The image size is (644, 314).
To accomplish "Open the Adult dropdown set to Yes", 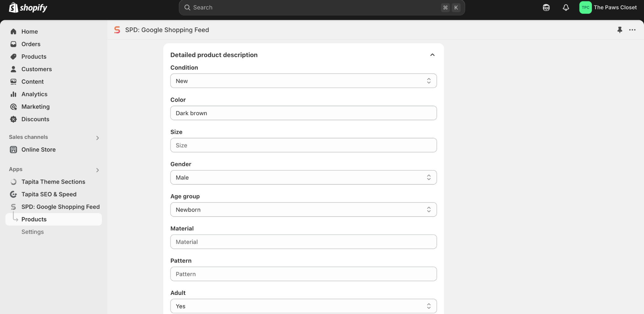I will point(303,306).
